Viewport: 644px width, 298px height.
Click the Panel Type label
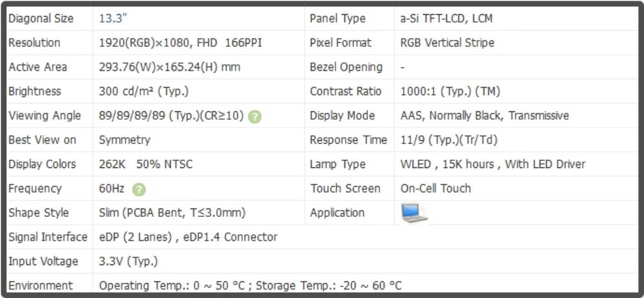(x=337, y=19)
